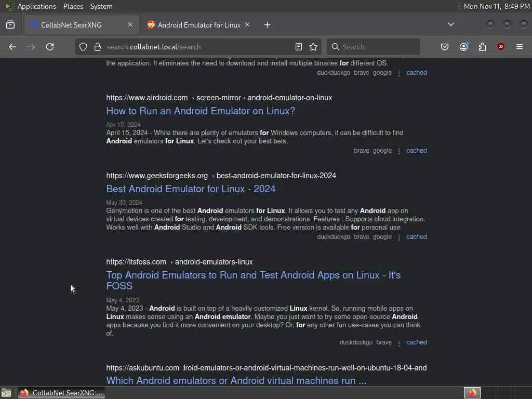Open Pocket save icon
The width and height of the screenshot is (532, 399).
[445, 47]
